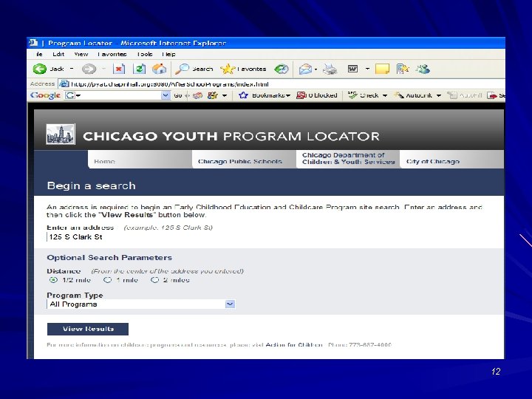Click the Forward arrow button
The width and height of the screenshot is (532, 399).
[x=89, y=69]
